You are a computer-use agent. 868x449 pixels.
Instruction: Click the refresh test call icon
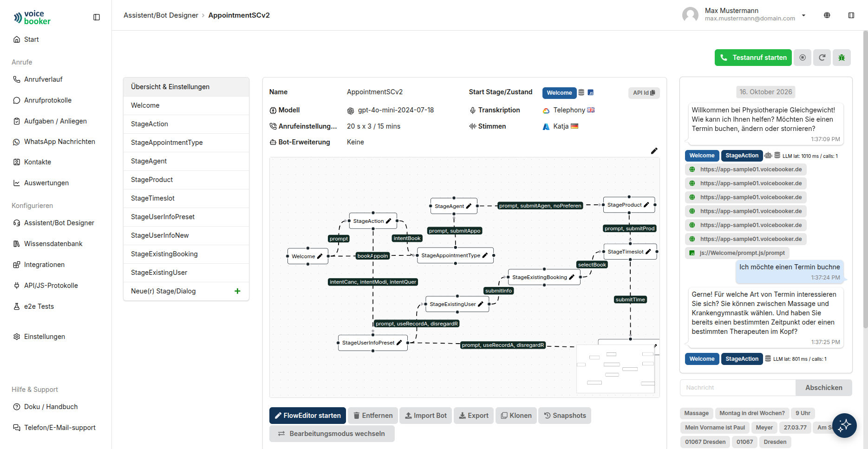pos(822,58)
